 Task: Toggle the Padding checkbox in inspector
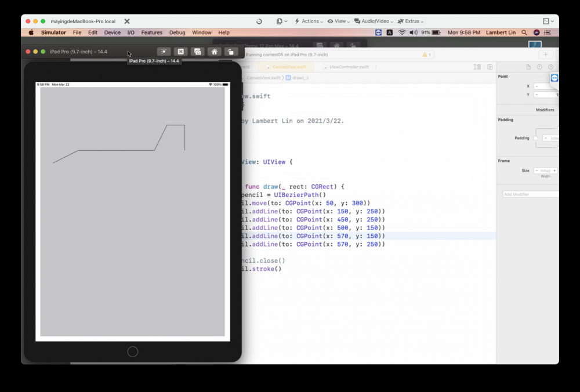tap(535, 138)
